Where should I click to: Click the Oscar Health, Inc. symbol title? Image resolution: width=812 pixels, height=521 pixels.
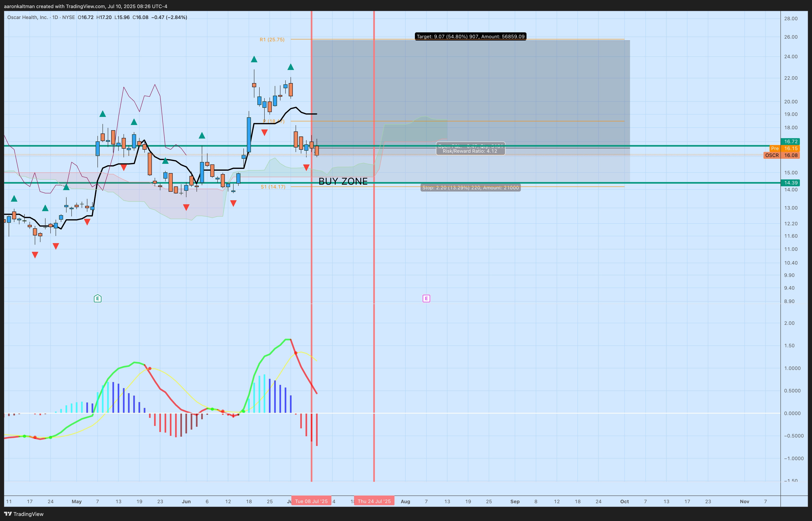[27, 17]
